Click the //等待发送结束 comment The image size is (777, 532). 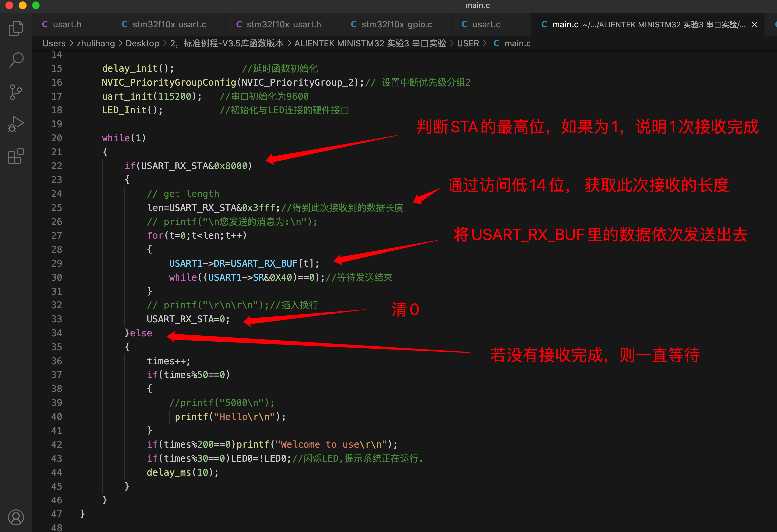[359, 277]
